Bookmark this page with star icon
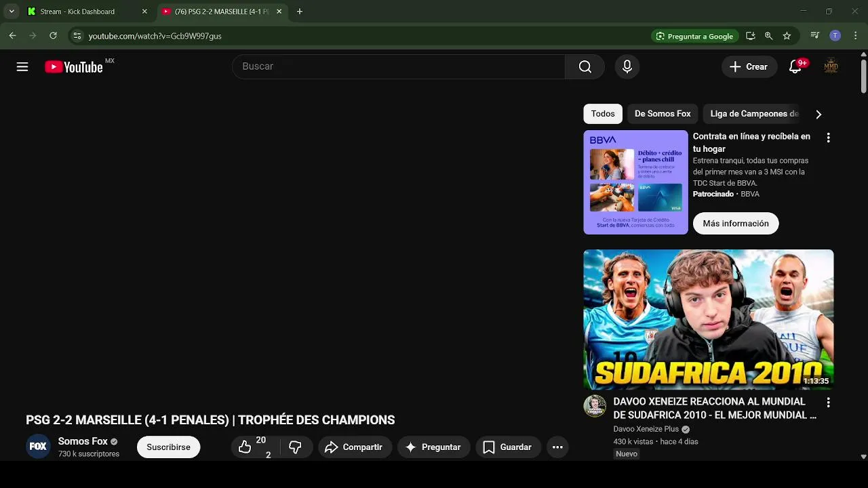This screenshot has width=868, height=488. 787,36
